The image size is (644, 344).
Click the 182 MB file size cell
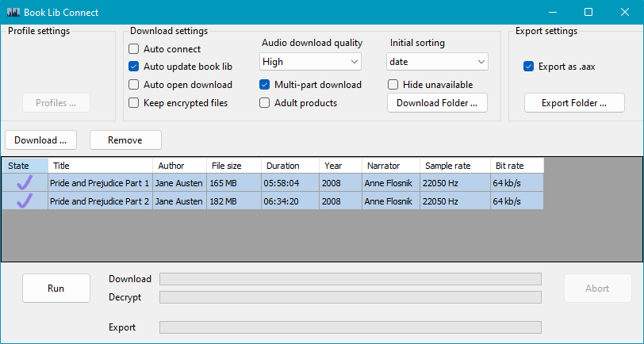234,201
